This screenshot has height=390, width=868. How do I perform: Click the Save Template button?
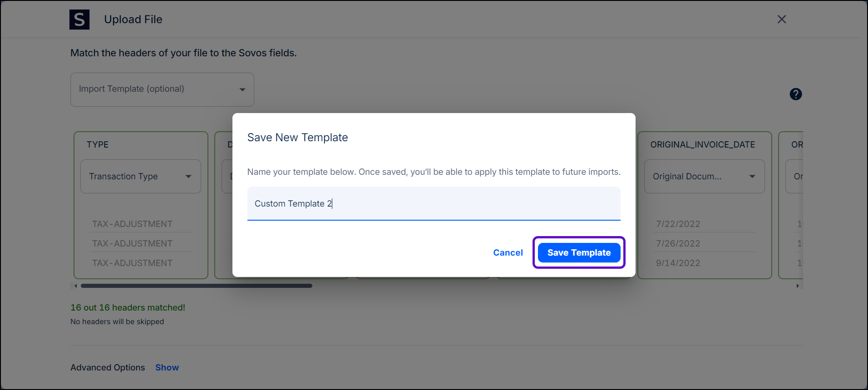(x=579, y=252)
